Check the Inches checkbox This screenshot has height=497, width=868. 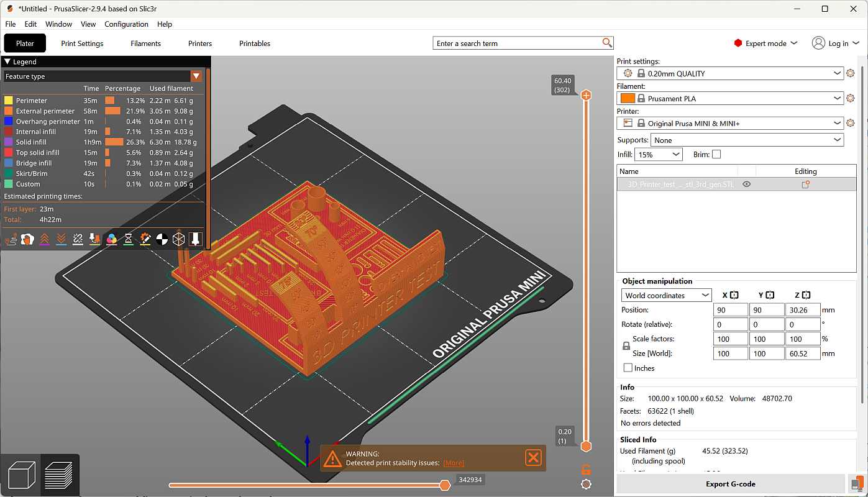tap(628, 368)
